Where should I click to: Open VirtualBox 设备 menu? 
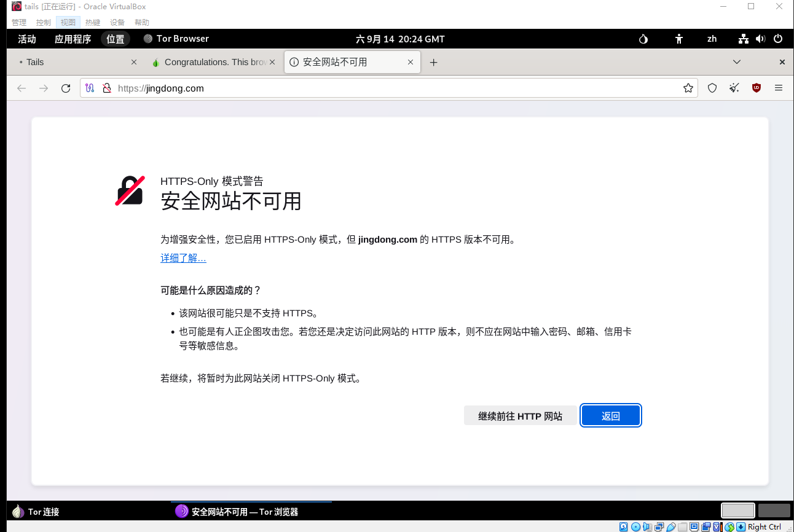coord(117,22)
